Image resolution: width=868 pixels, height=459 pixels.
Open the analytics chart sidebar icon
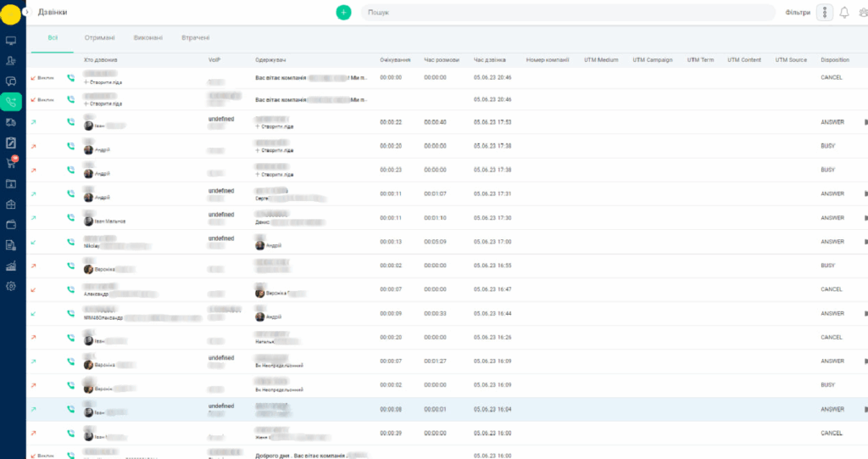click(11, 266)
